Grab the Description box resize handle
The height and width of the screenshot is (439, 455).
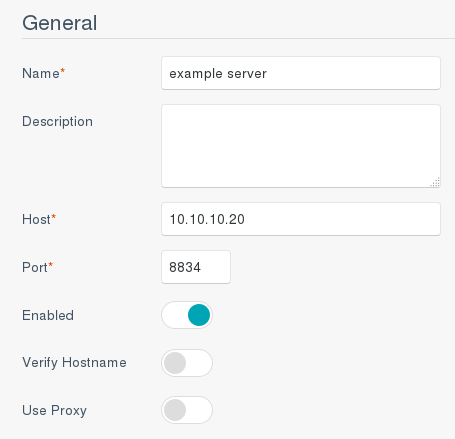click(435, 182)
